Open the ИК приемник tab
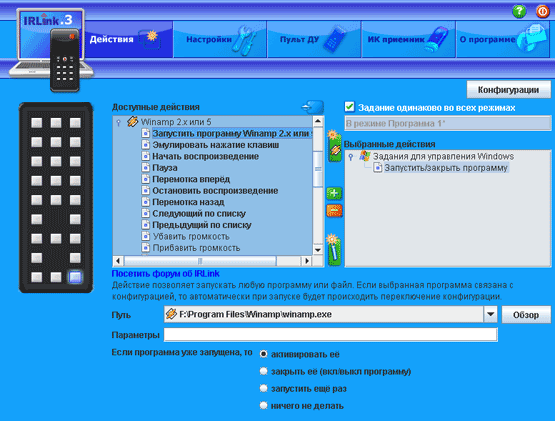The image size is (555, 421). click(408, 39)
